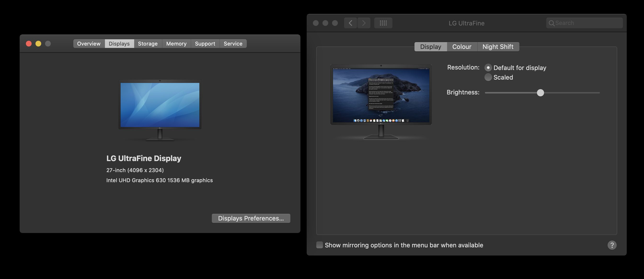Image resolution: width=644 pixels, height=279 pixels.
Task: Enable Show mirroring options in menu bar
Action: pyautogui.click(x=320, y=245)
